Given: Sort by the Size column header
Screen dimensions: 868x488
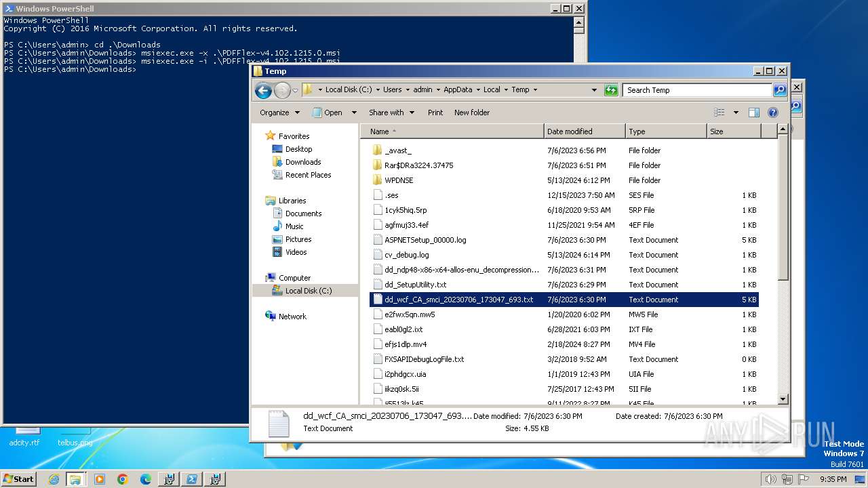Looking at the screenshot, I should coord(734,131).
